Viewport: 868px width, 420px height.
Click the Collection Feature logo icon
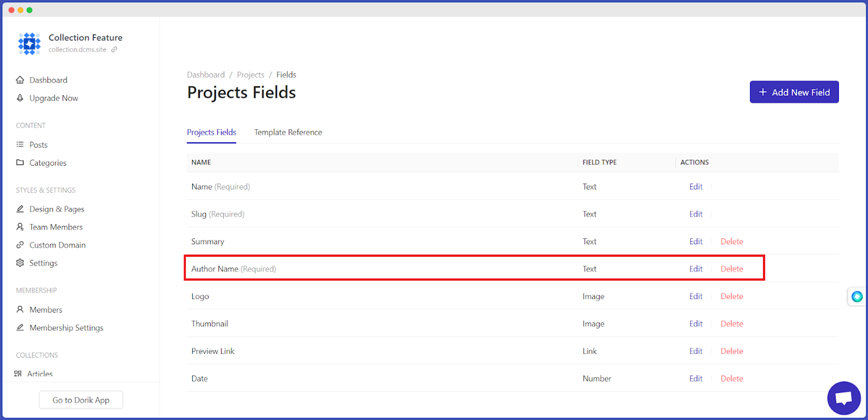tap(29, 43)
